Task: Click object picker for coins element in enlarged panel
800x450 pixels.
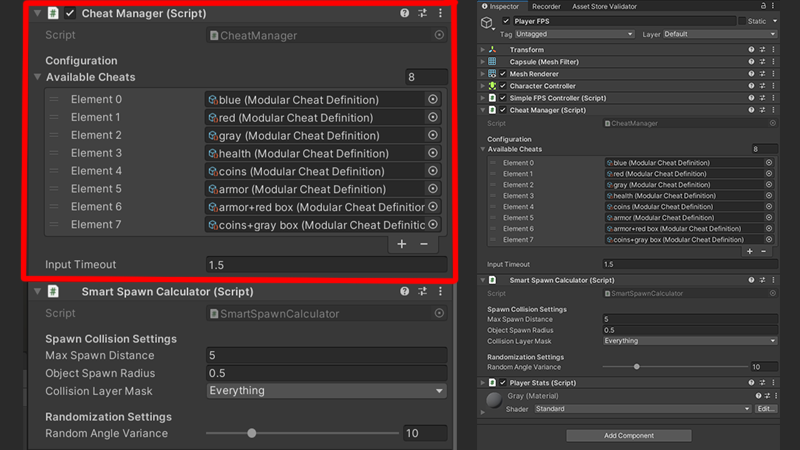Action: pyautogui.click(x=433, y=171)
